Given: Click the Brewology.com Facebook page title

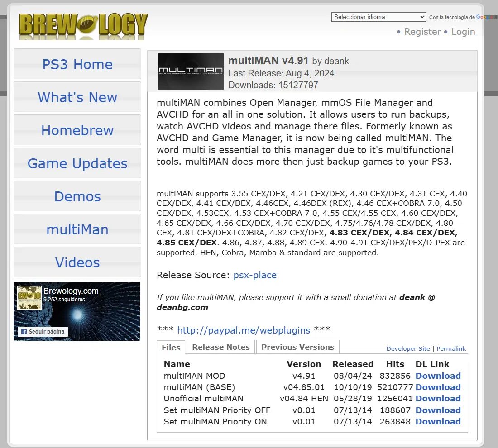Looking at the screenshot, I should (x=71, y=291).
